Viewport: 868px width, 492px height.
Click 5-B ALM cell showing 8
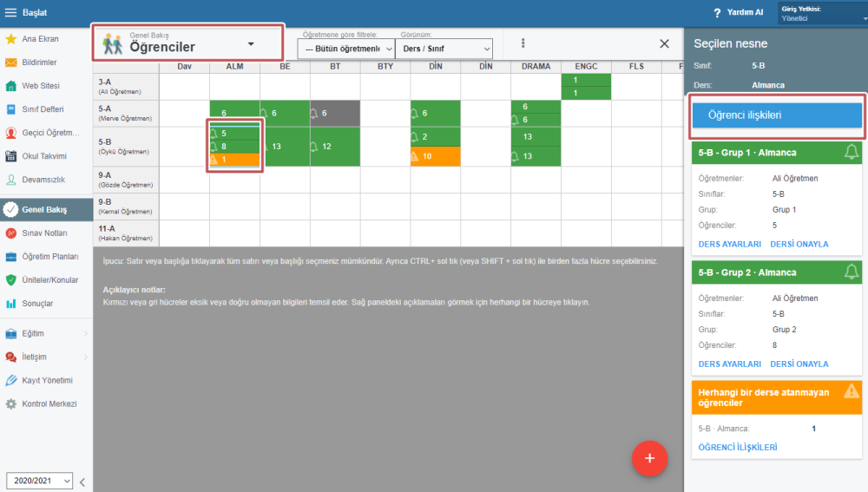(234, 147)
